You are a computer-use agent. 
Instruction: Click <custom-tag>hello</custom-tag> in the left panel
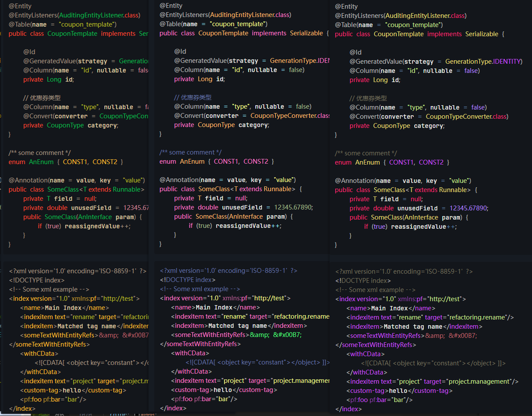coord(73,390)
